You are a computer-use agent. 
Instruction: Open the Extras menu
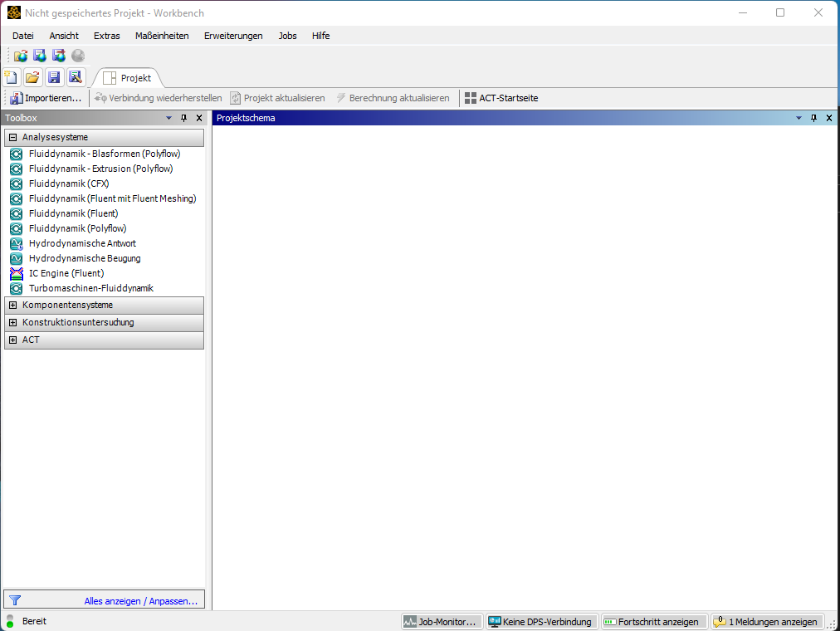(106, 36)
